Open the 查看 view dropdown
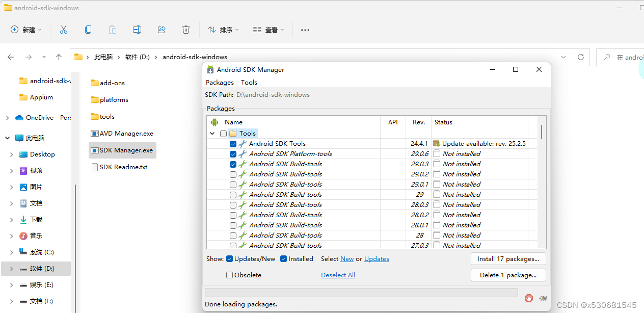This screenshot has width=644, height=313. coord(269,30)
